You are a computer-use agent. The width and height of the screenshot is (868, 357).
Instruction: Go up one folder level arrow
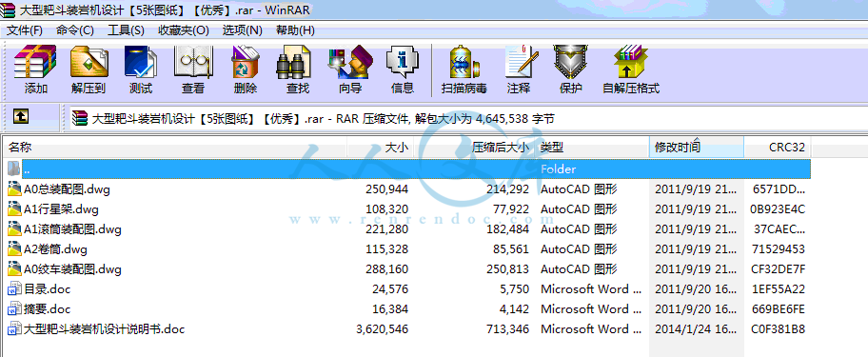[21, 116]
